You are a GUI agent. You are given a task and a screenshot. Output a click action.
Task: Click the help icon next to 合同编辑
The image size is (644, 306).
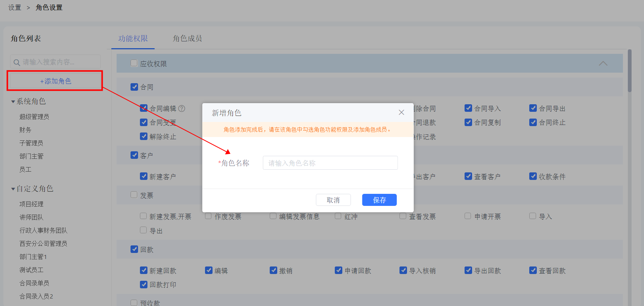tap(182, 108)
